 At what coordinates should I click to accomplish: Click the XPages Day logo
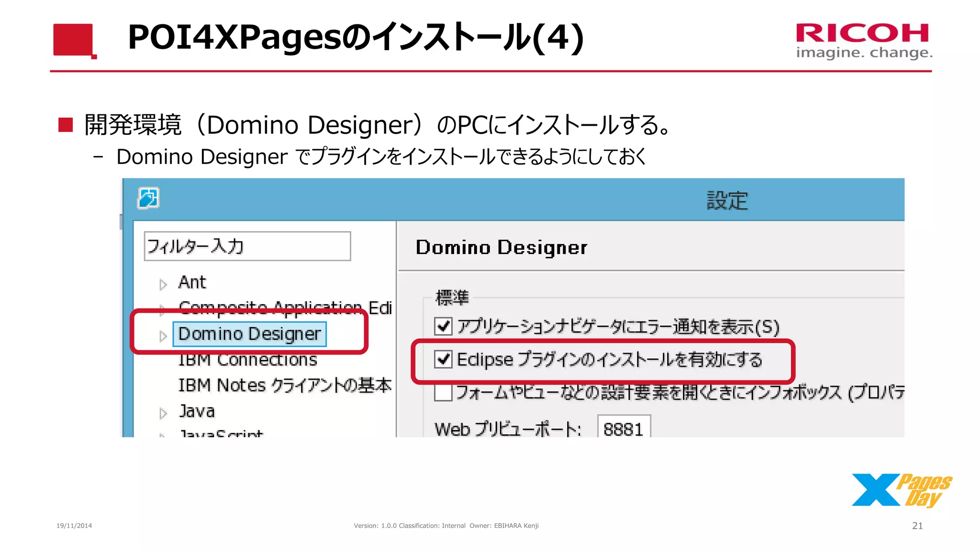(902, 490)
